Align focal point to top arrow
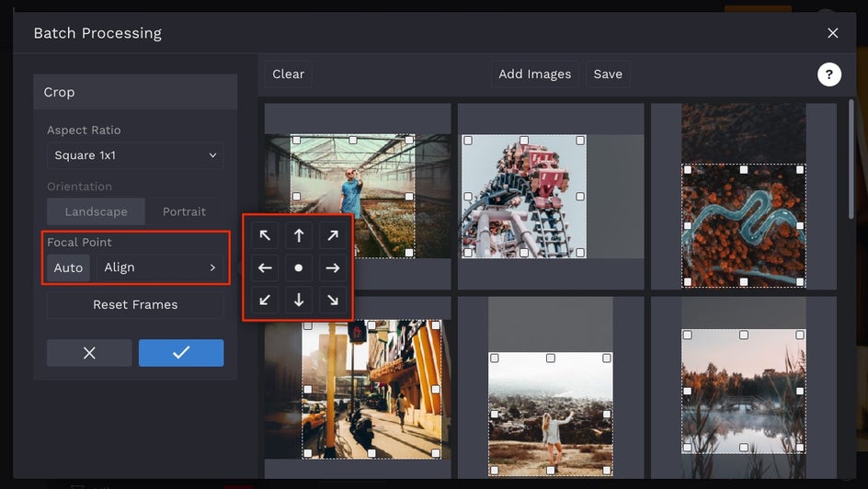Screen dimensions: 868x489 click(298, 235)
